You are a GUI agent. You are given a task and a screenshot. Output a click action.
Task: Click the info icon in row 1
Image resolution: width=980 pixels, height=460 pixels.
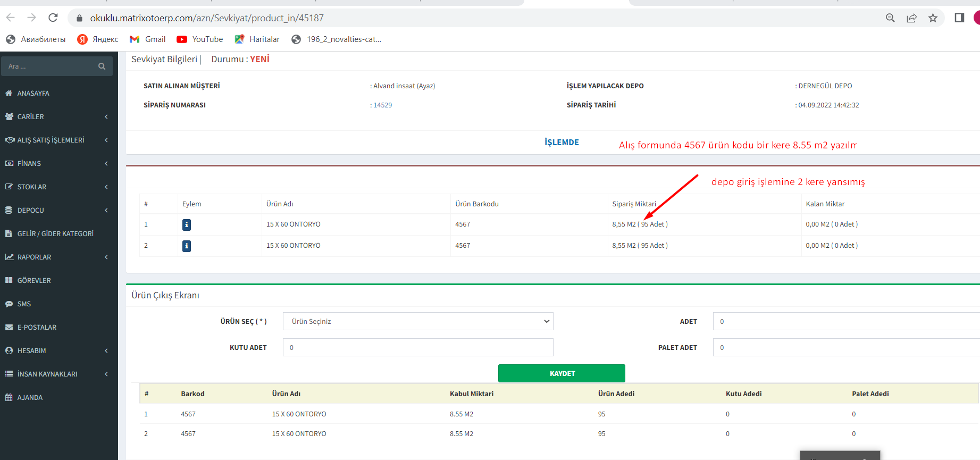[x=187, y=225]
